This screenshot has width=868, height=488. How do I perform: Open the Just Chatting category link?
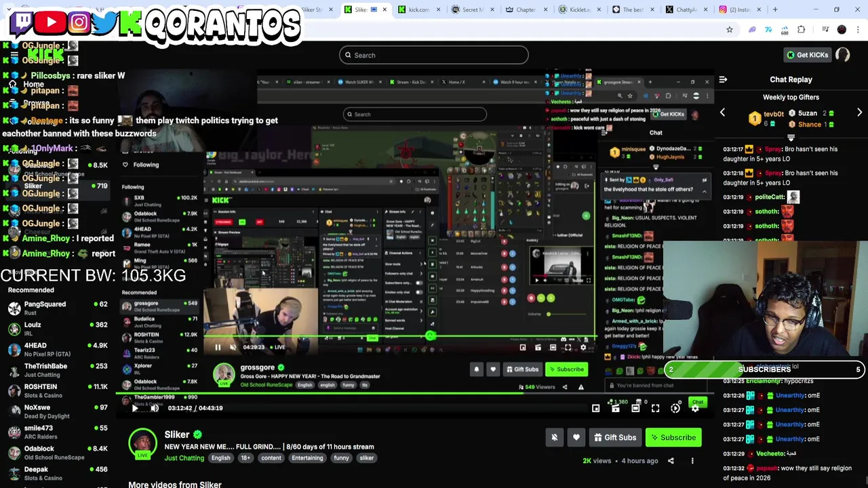coord(184,458)
